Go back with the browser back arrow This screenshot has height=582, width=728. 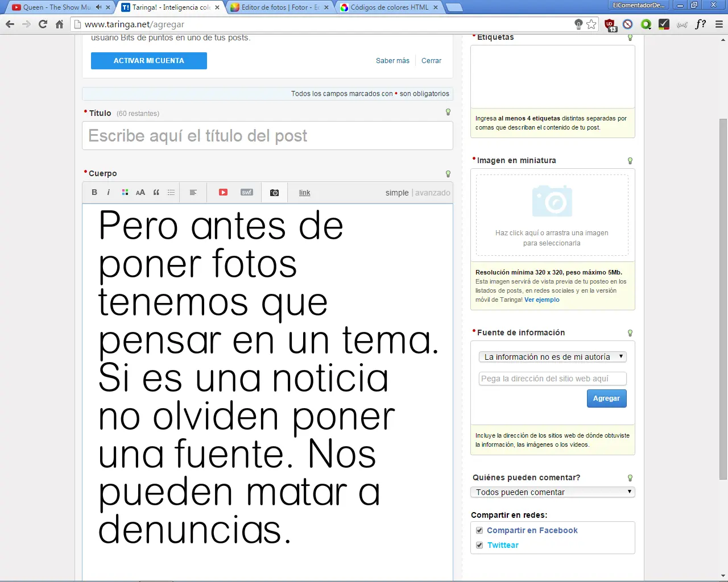click(x=10, y=24)
